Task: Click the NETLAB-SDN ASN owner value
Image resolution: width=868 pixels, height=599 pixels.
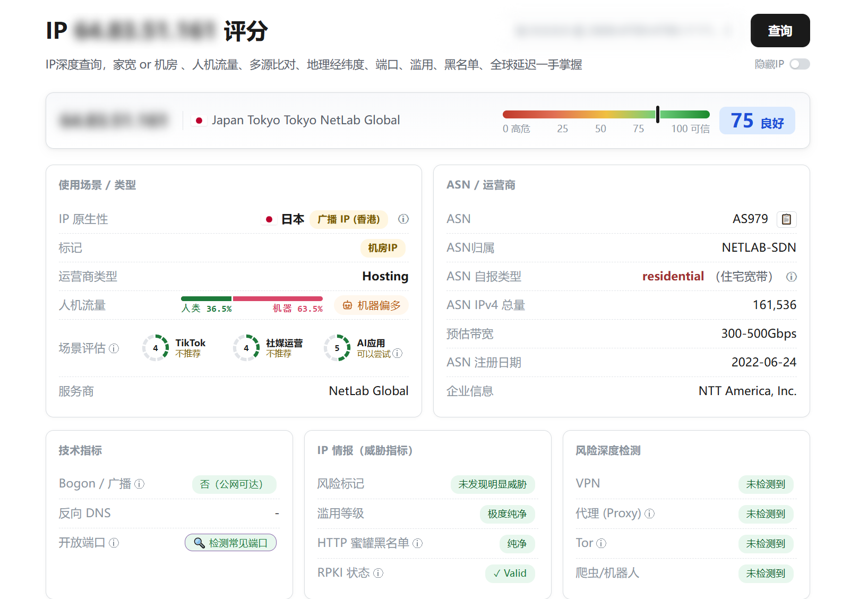Action: pyautogui.click(x=759, y=248)
